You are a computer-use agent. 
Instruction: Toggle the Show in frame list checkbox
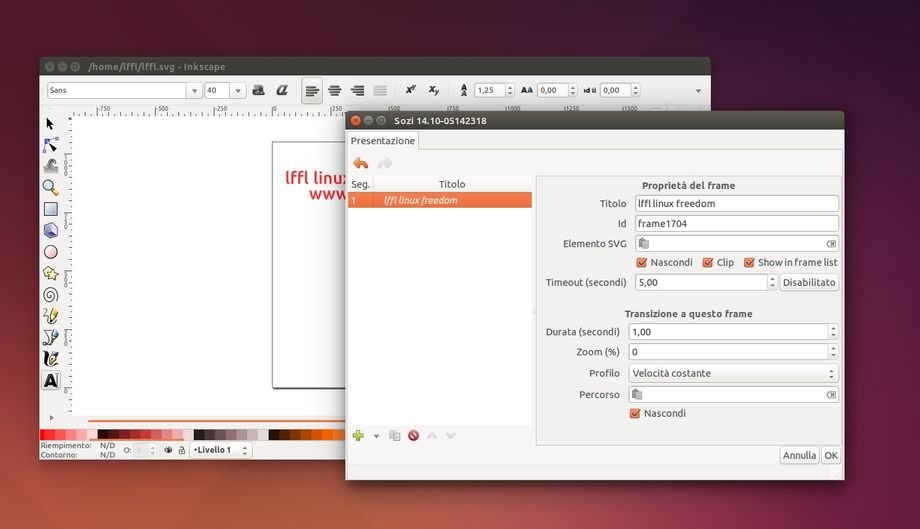[749, 263]
